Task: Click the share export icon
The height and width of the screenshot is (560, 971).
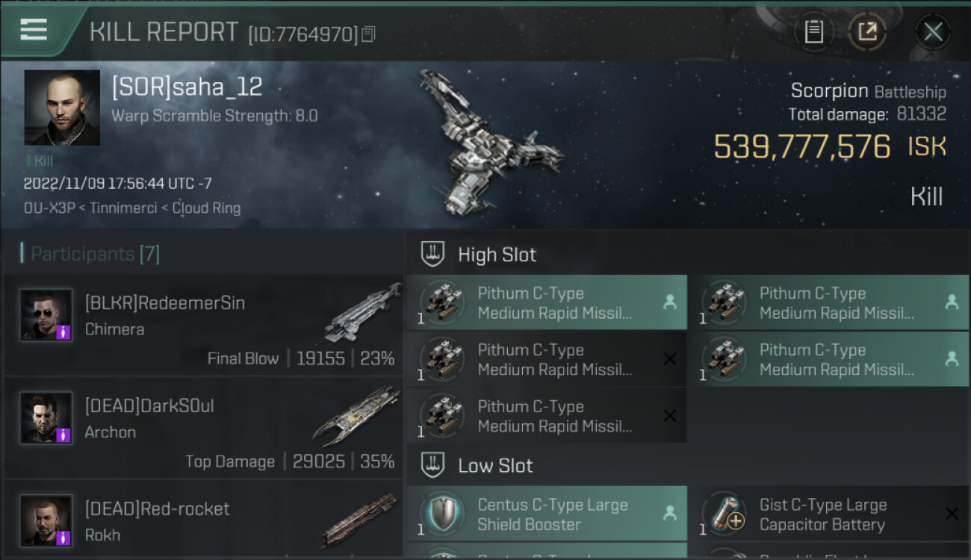Action: coord(867,31)
